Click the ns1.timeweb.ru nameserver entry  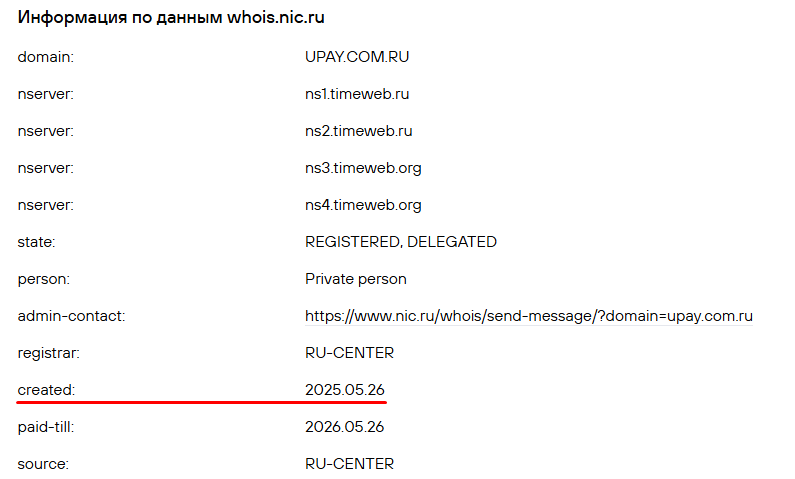point(357,94)
